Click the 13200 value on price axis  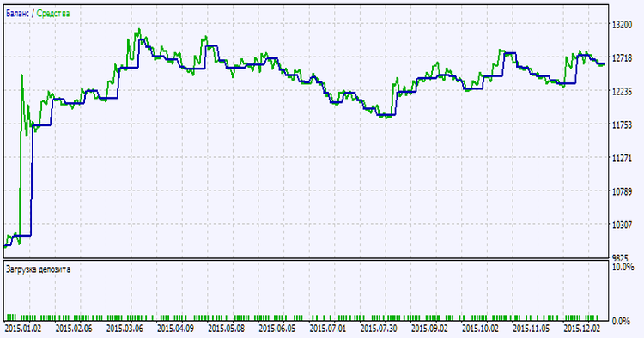tap(623, 25)
